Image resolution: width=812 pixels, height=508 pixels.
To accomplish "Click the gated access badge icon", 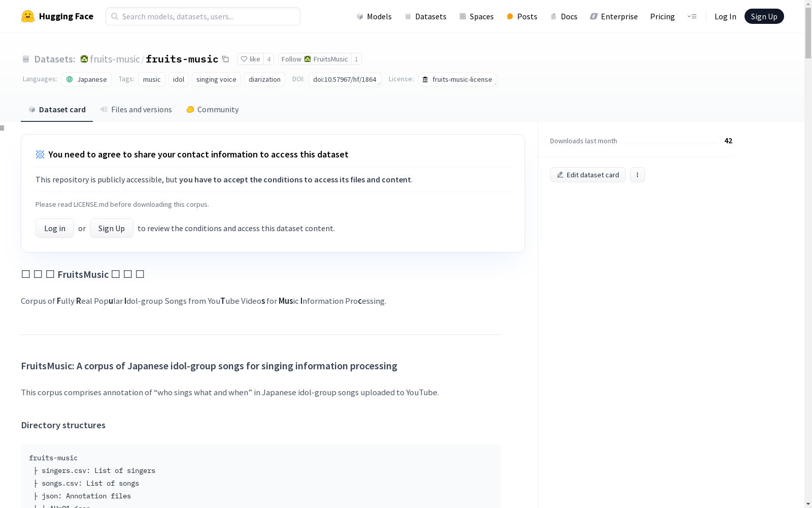I will tap(40, 154).
